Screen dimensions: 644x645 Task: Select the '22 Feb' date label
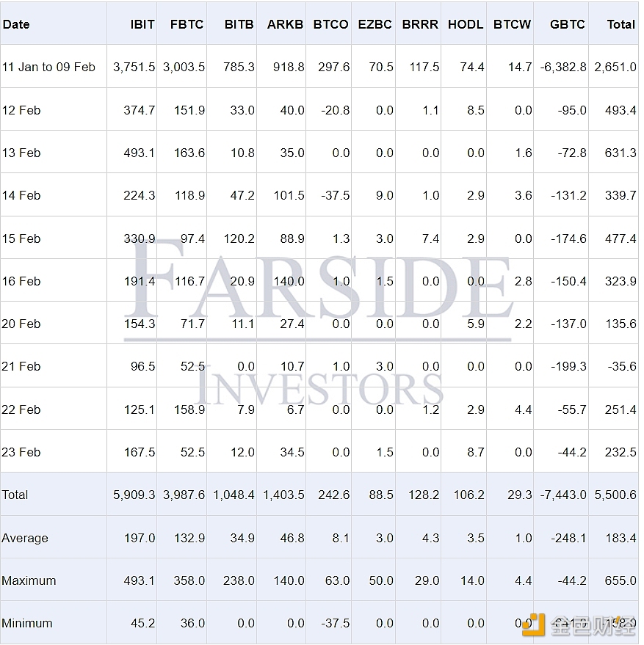pos(21,409)
